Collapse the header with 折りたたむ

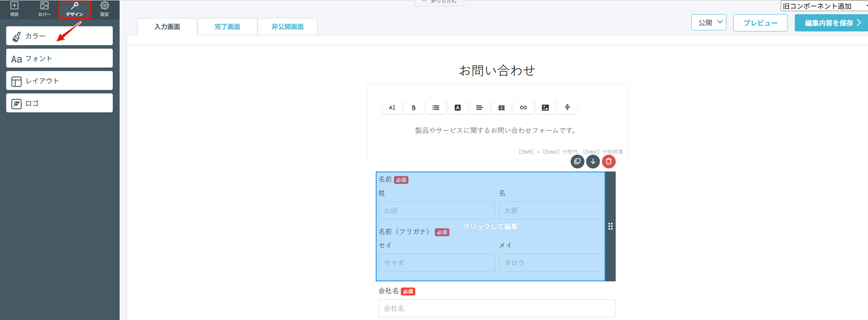click(439, 2)
